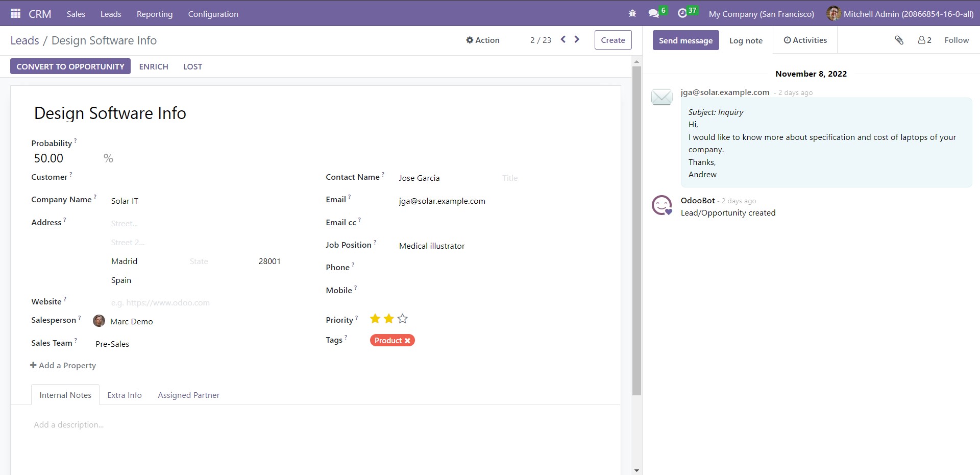The width and height of the screenshot is (980, 475).
Task: Open the apps grid home menu icon
Action: [15, 14]
